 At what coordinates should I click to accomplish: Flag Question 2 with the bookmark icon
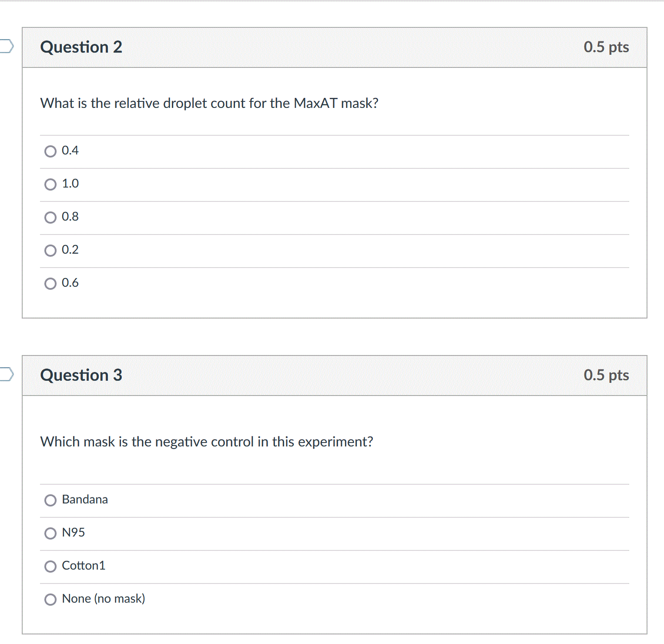[x=6, y=46]
